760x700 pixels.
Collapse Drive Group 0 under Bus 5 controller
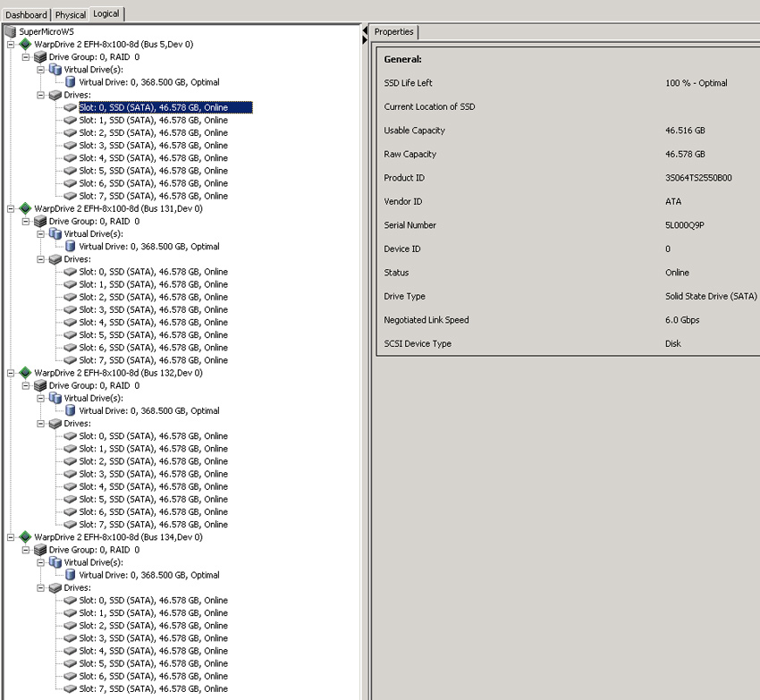click(26, 57)
